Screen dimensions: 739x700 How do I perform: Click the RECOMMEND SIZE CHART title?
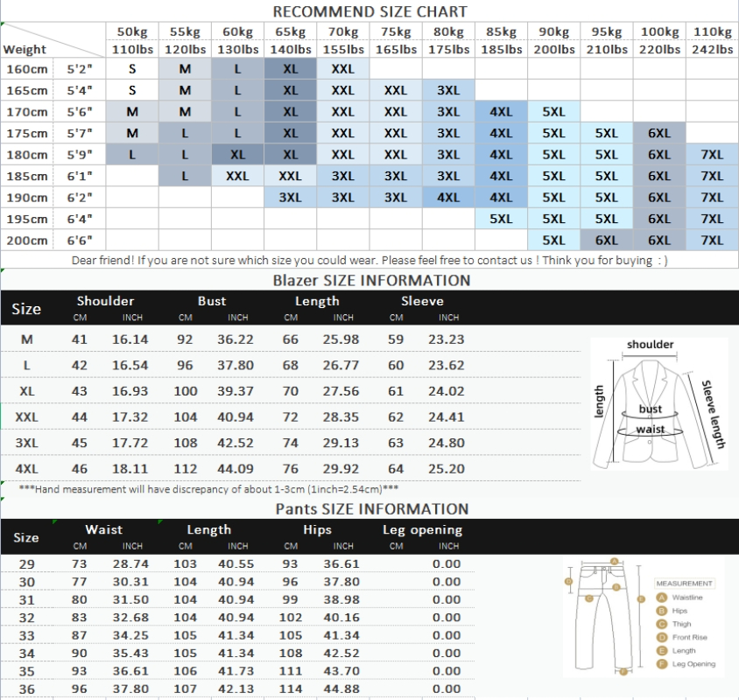(x=370, y=11)
